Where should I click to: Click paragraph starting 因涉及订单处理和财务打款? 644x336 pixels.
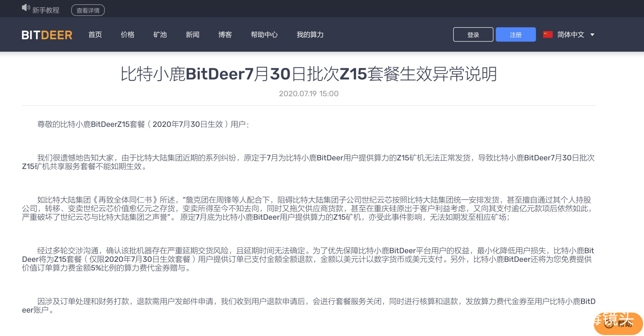pyautogui.click(x=308, y=306)
